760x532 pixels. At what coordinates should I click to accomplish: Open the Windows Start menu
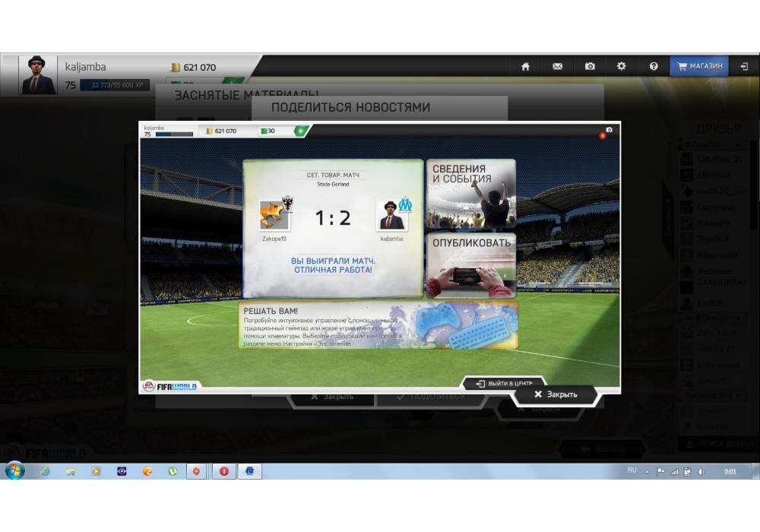point(14,471)
